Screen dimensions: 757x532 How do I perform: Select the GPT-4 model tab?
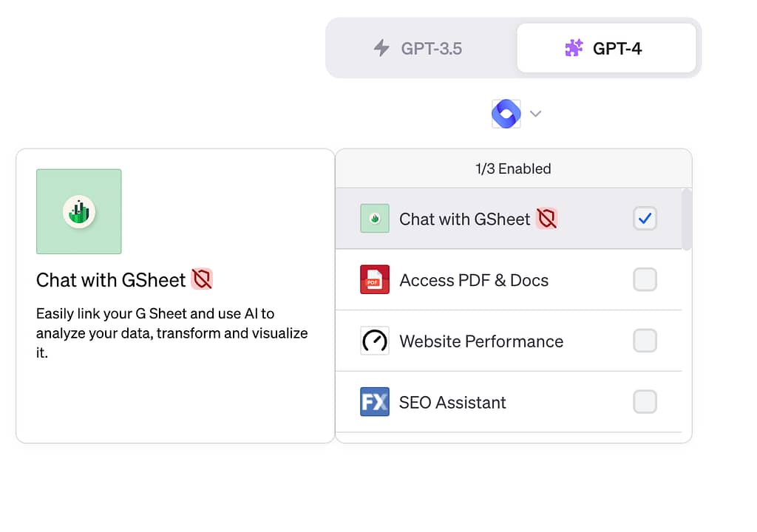(x=606, y=49)
